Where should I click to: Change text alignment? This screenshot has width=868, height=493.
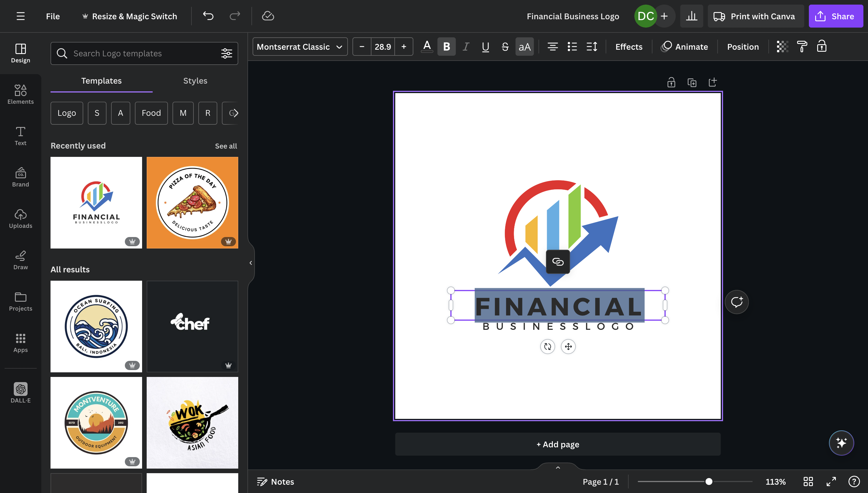553,46
